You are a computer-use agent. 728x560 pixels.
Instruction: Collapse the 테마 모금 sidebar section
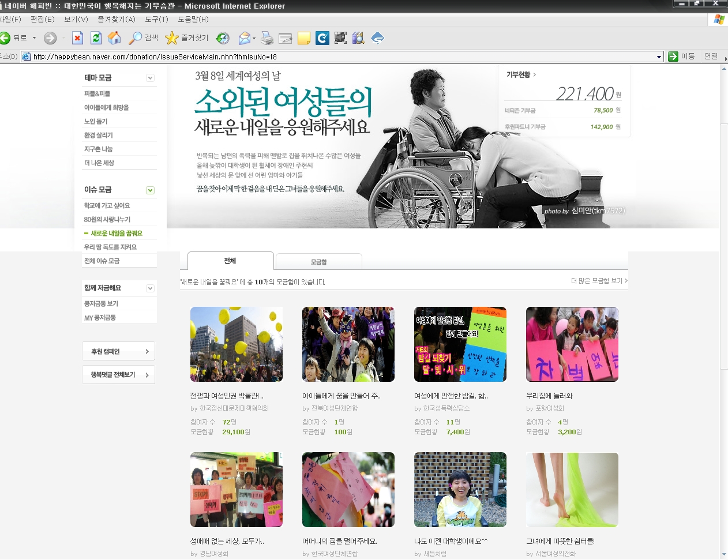click(150, 78)
